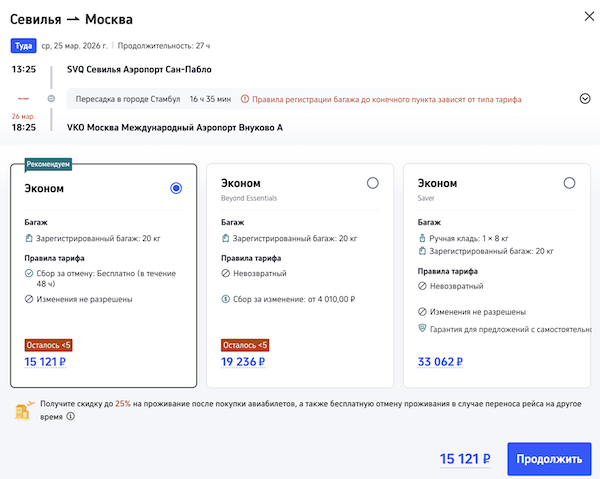
Task: Click the Туда direction tag
Action: pos(23,45)
